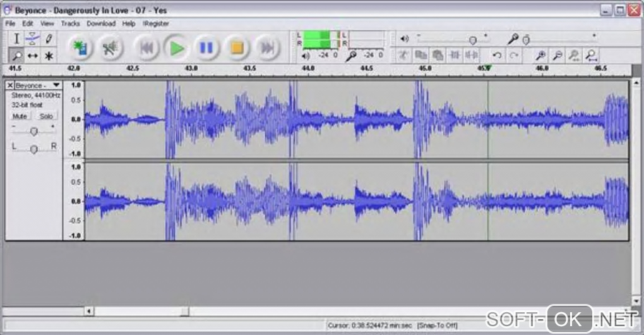Start playback with the green Play button

(x=177, y=48)
